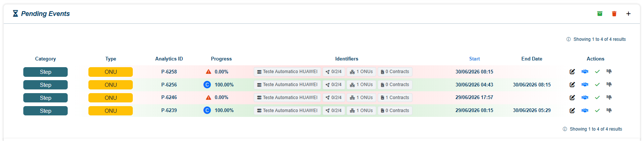Click blue C completed icon for P-6256
644x141 pixels.
[207, 85]
